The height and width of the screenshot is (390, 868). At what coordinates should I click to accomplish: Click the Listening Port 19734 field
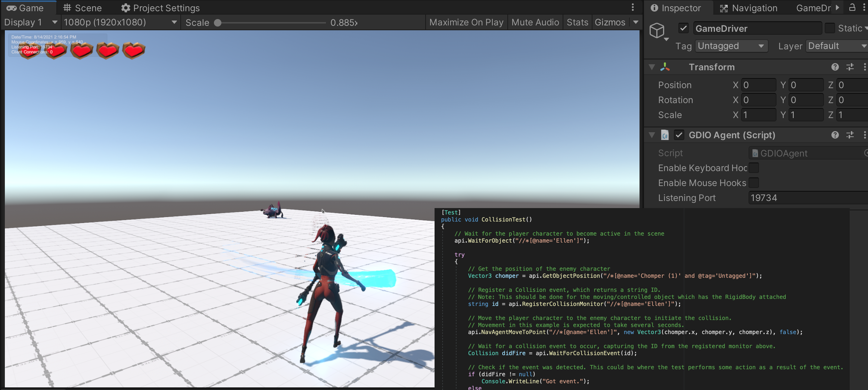808,198
